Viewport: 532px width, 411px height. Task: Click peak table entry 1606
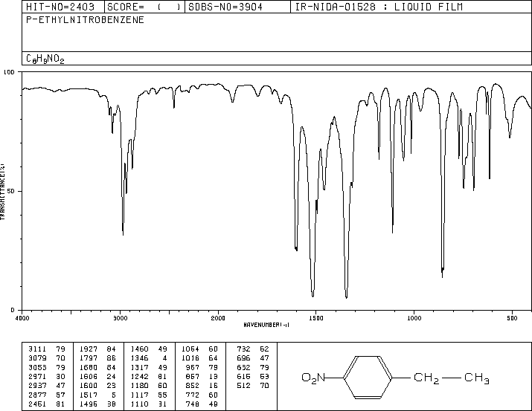click(89, 376)
